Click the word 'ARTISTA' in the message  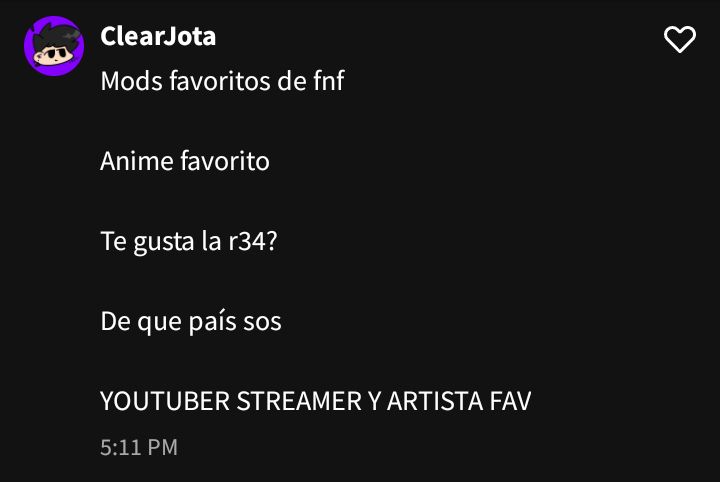(435, 401)
